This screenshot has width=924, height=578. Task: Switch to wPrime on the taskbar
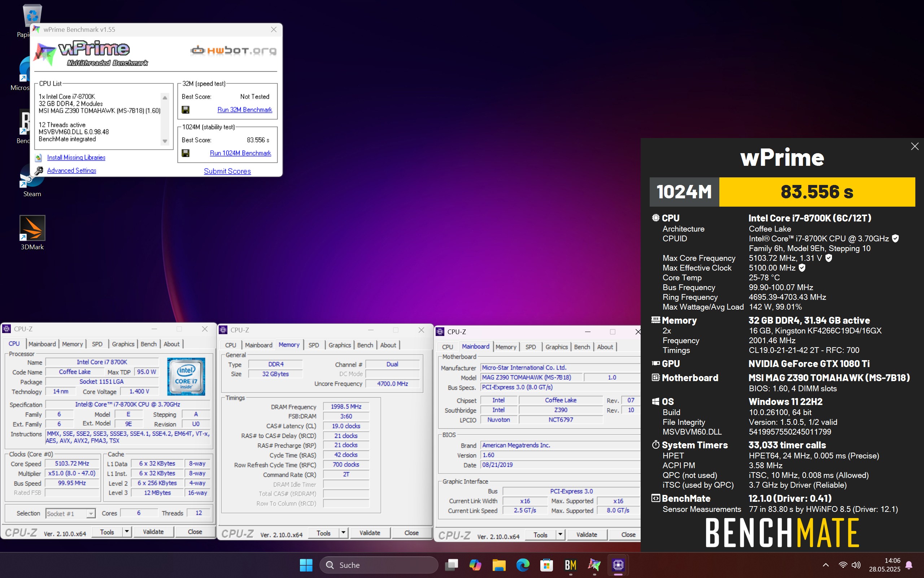594,565
